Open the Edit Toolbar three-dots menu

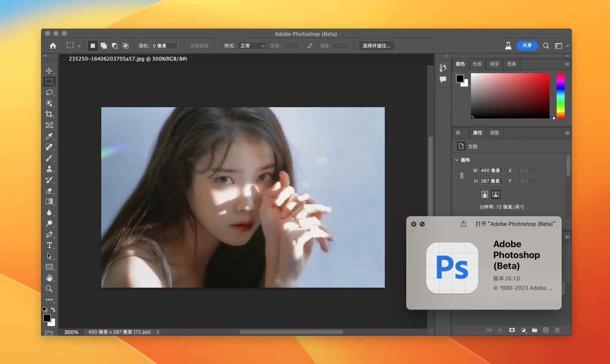click(x=49, y=300)
